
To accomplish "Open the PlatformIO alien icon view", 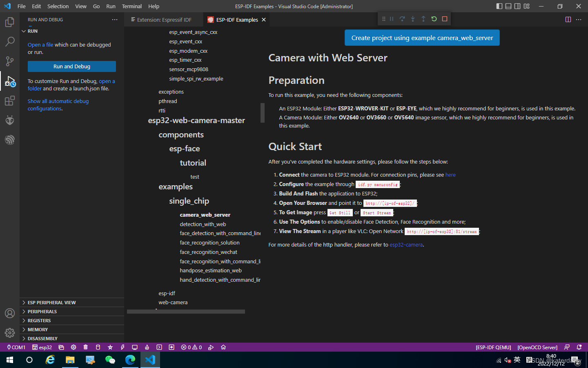I will [x=10, y=120].
